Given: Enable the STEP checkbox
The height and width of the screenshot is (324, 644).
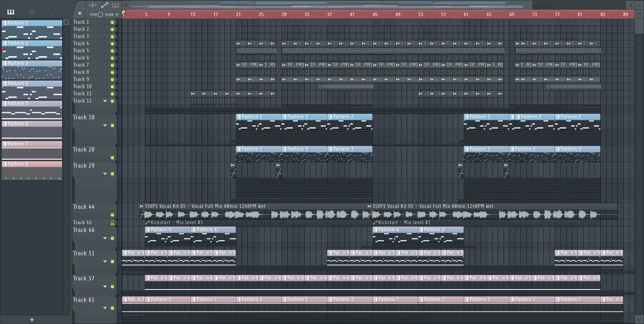Looking at the screenshot, I should pyautogui.click(x=100, y=15).
